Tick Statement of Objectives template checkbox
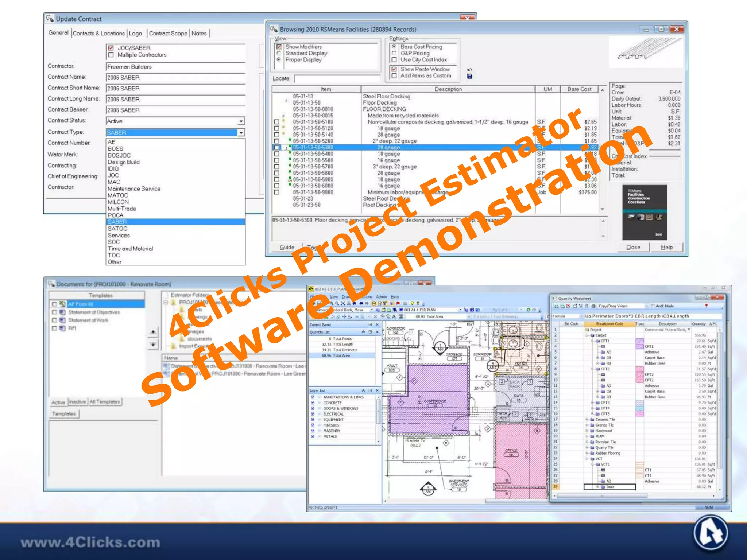 (x=54, y=312)
